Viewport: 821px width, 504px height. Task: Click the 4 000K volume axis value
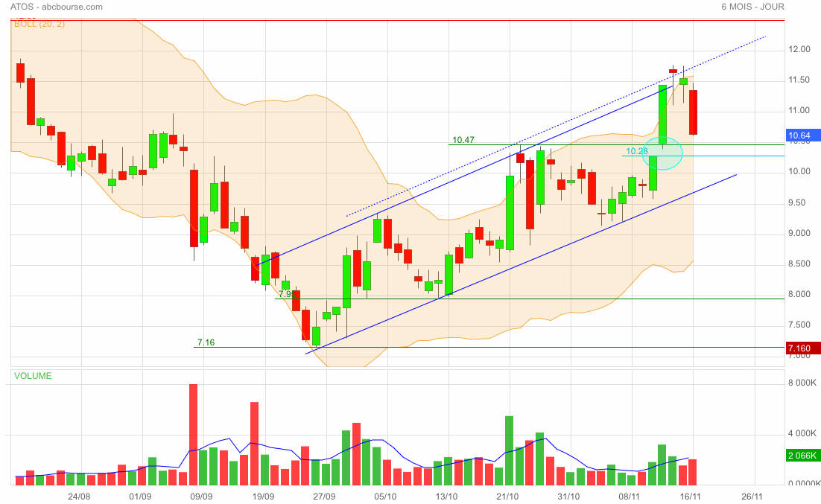802,434
